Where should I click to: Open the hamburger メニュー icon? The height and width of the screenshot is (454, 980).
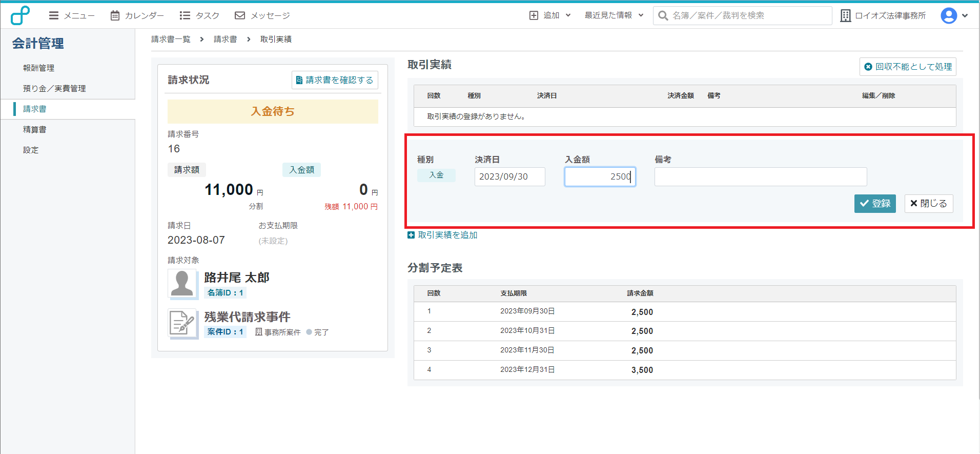click(x=53, y=15)
